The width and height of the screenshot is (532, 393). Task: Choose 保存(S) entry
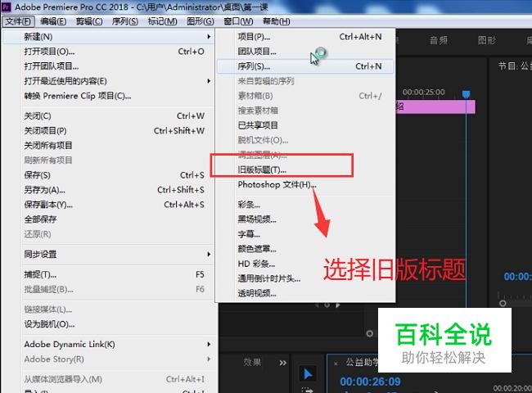tap(109, 175)
